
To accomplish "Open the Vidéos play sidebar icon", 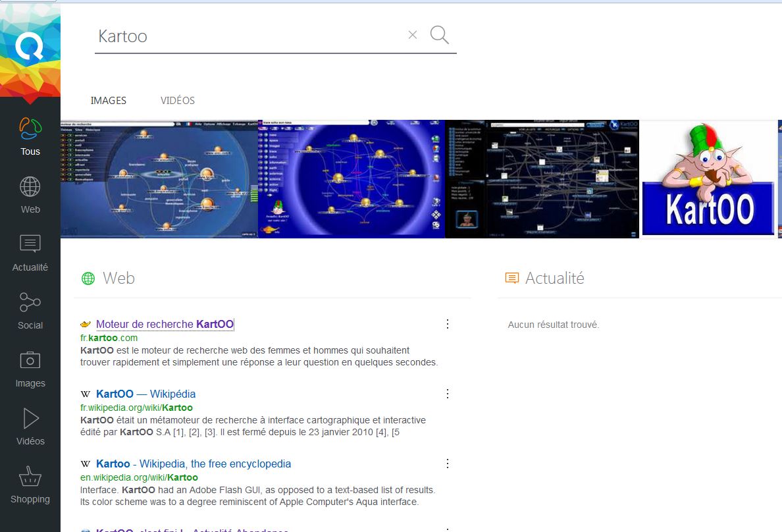I will (x=30, y=419).
